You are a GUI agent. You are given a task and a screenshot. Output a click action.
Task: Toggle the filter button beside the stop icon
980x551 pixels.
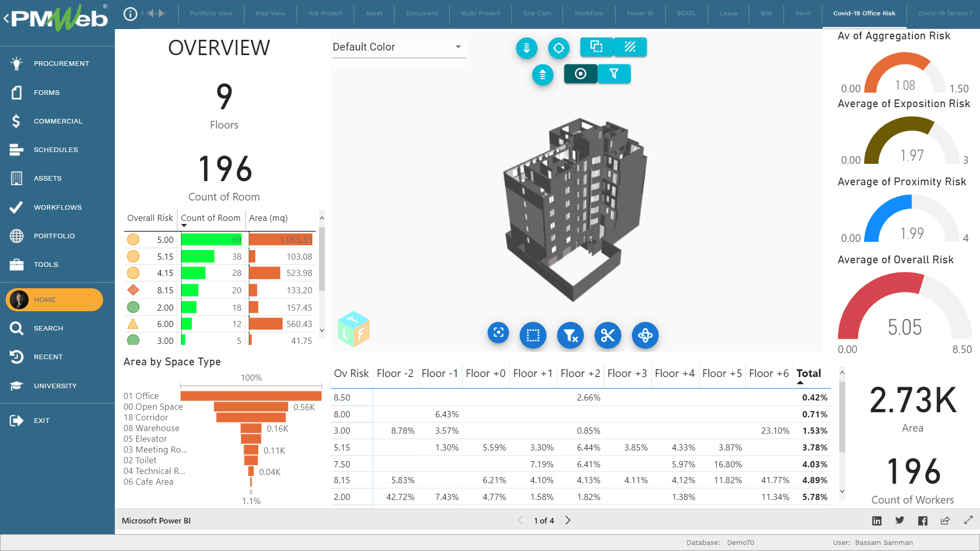(x=614, y=73)
